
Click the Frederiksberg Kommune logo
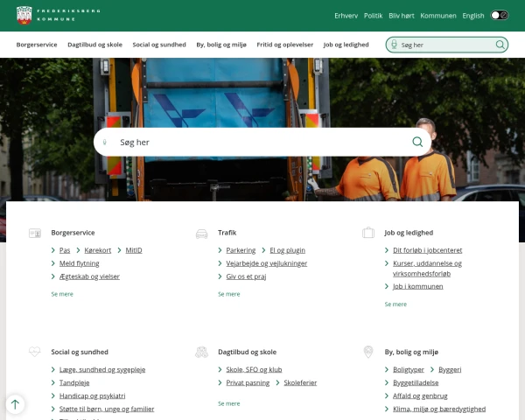[x=59, y=16]
